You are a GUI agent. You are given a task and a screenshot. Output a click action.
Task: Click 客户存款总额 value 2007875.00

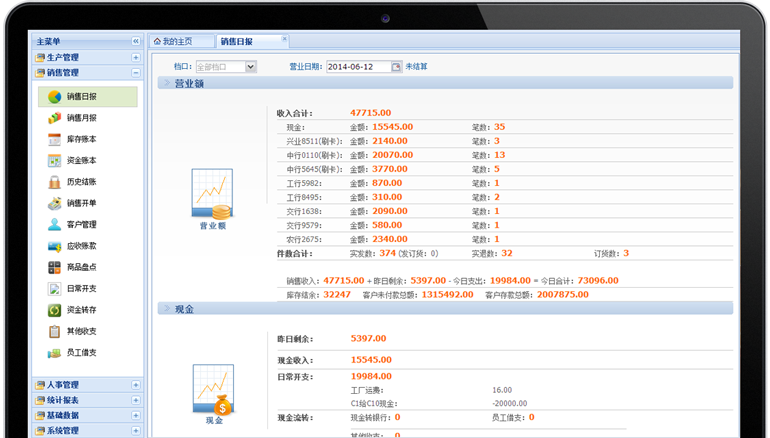pos(563,295)
